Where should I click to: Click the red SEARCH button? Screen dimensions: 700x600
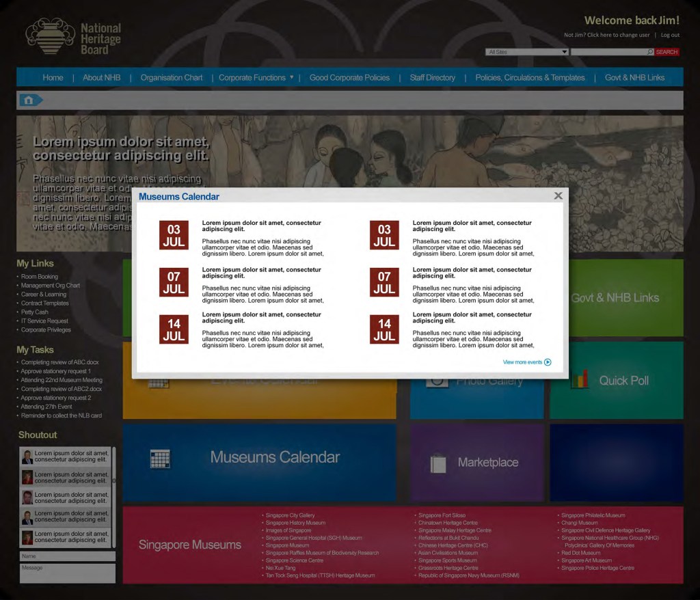point(667,52)
